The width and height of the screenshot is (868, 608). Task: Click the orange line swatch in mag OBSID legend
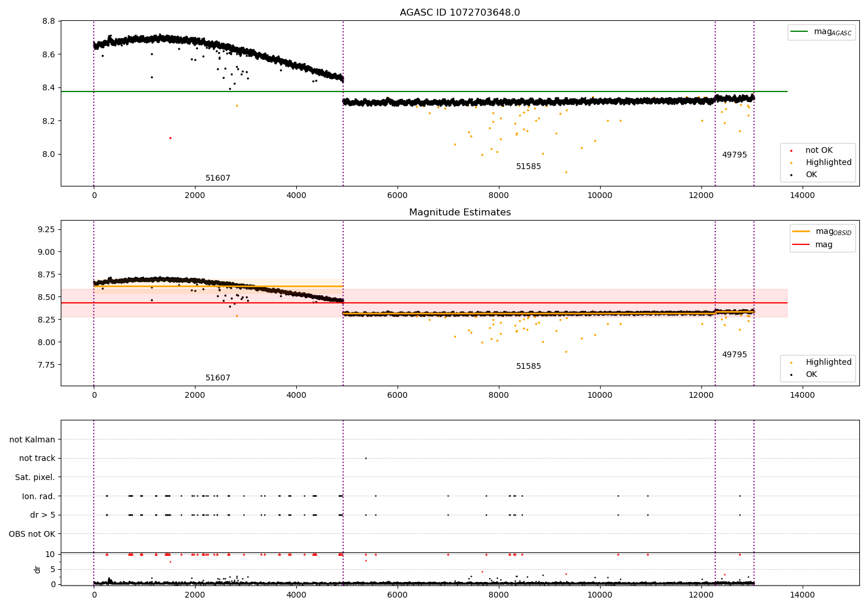point(801,232)
